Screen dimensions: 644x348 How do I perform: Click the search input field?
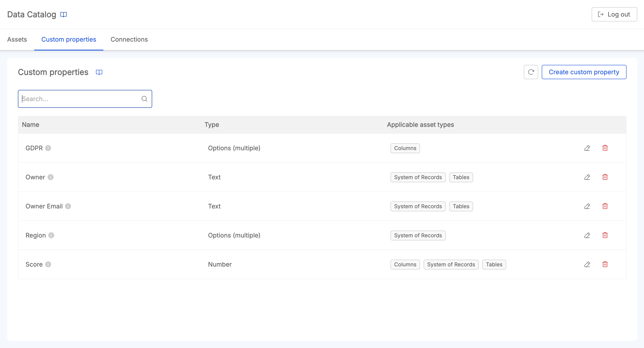coord(85,99)
